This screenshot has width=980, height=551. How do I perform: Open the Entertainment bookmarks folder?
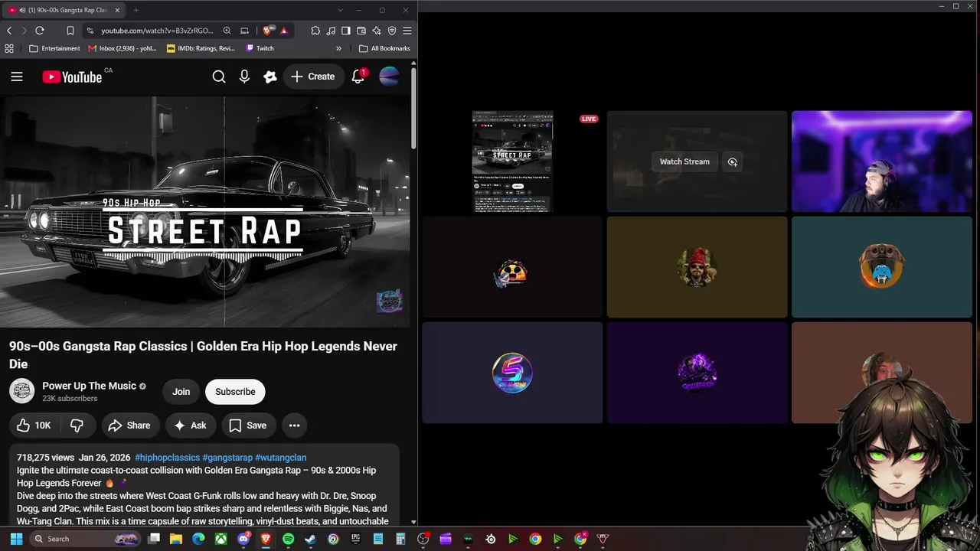coord(54,48)
